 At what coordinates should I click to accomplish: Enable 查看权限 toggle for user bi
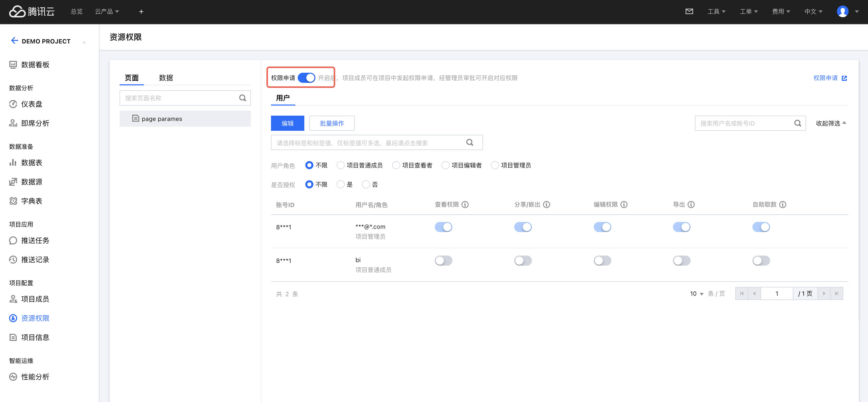(443, 260)
